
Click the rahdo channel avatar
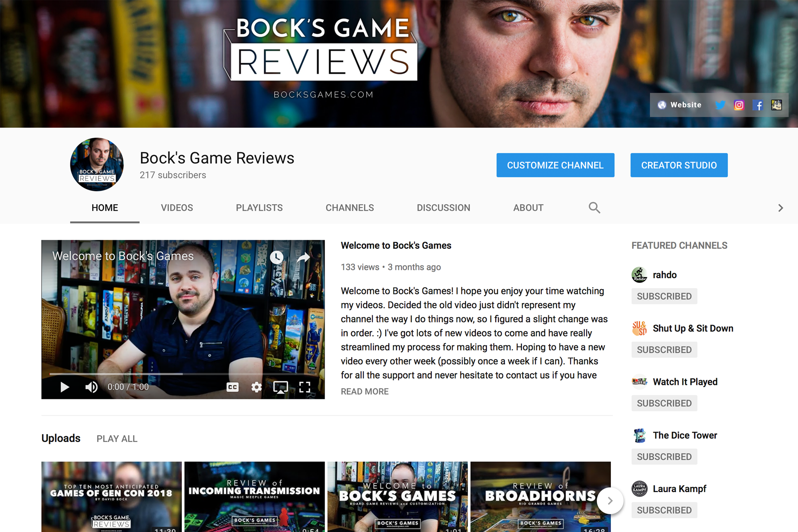(639, 275)
